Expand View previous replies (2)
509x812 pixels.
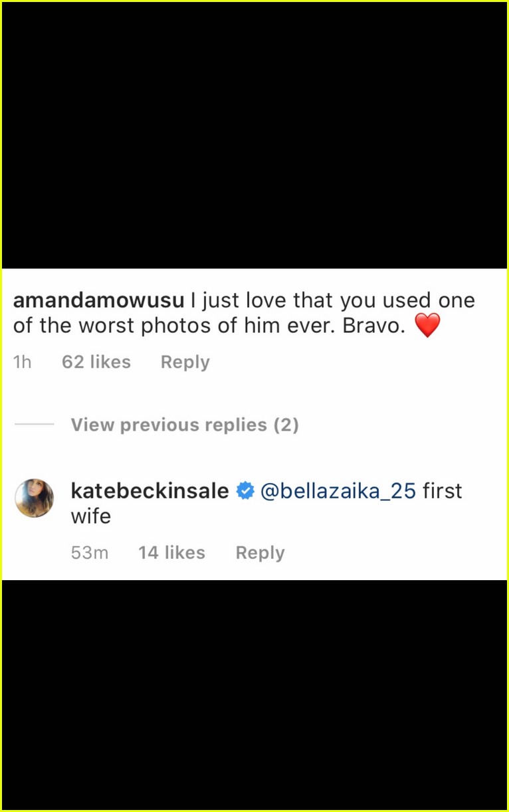(185, 425)
